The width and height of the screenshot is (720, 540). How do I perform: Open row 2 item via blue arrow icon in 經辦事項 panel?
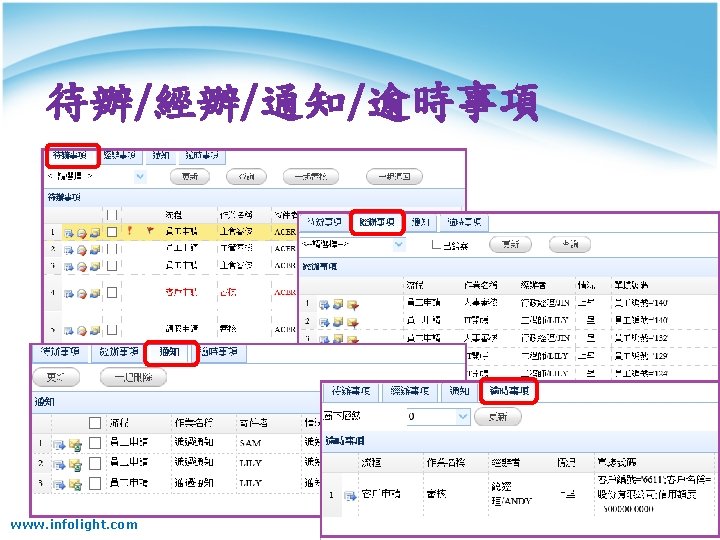(324, 322)
